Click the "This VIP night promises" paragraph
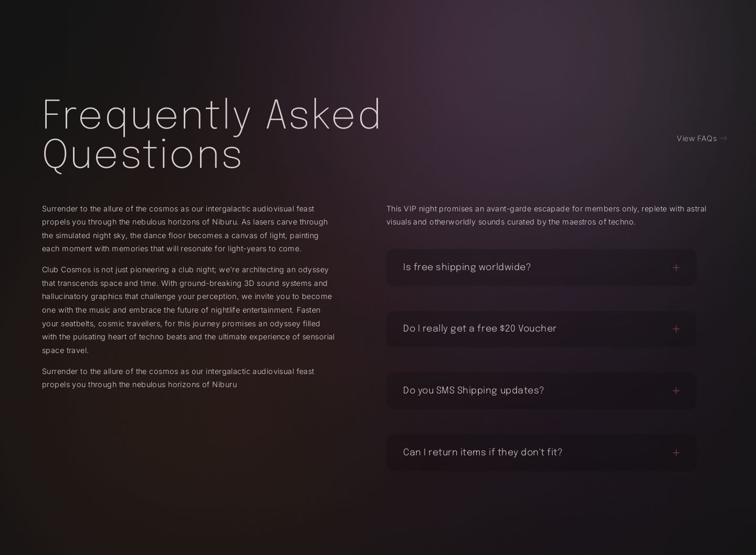 tap(546, 215)
